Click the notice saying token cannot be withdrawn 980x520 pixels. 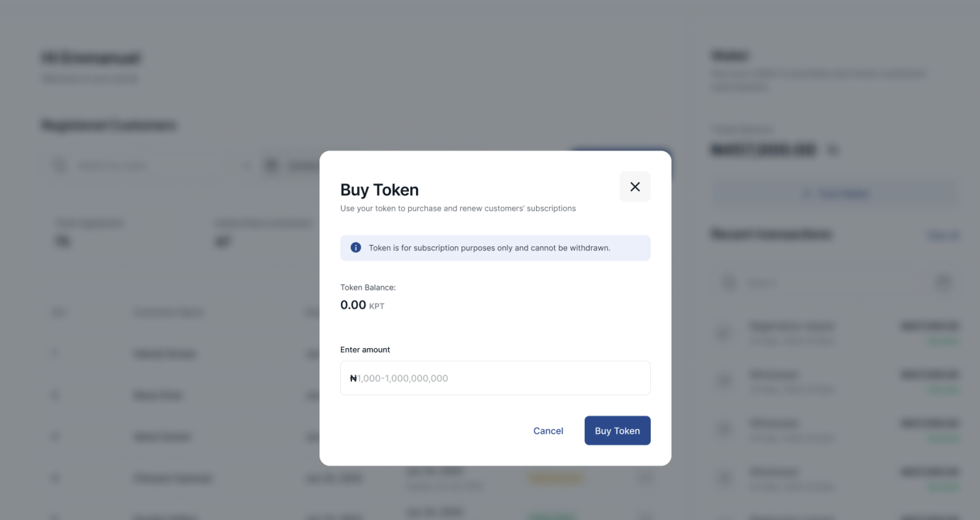495,248
